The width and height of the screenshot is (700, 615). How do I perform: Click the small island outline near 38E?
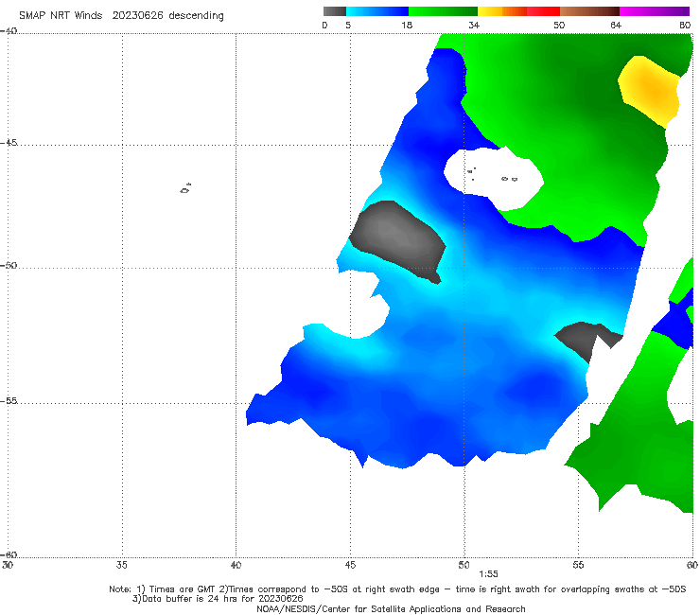pyautogui.click(x=185, y=188)
